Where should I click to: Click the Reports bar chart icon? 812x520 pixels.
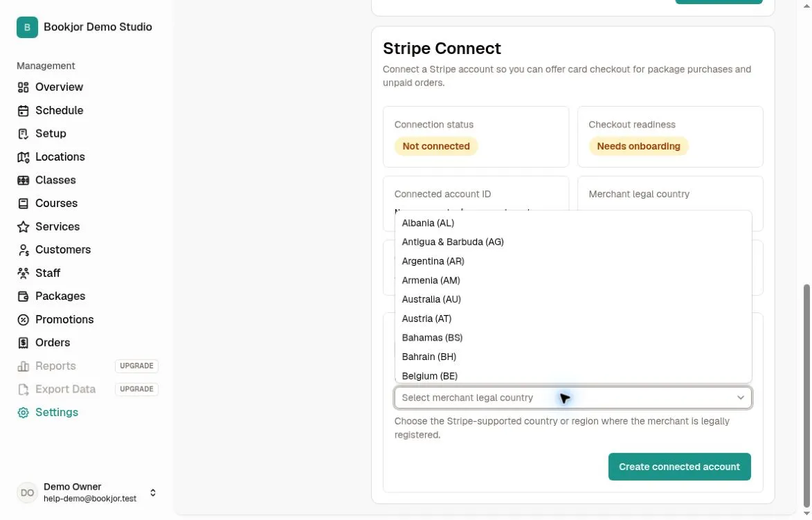point(24,366)
